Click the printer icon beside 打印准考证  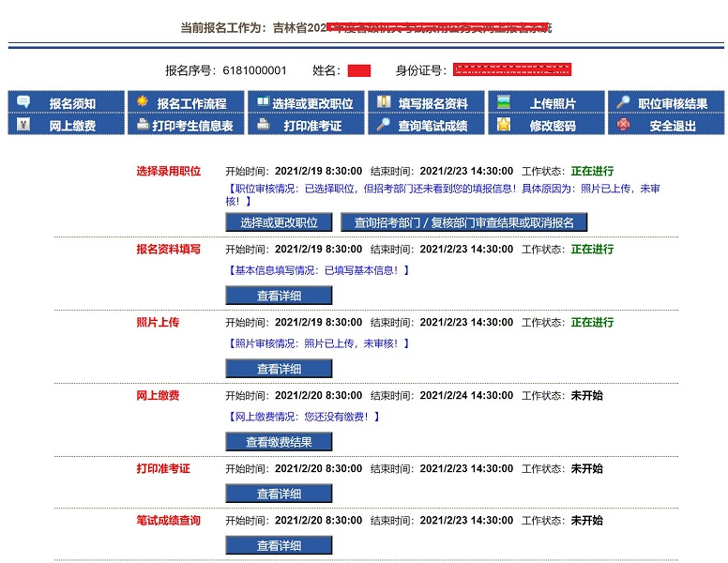[263, 124]
